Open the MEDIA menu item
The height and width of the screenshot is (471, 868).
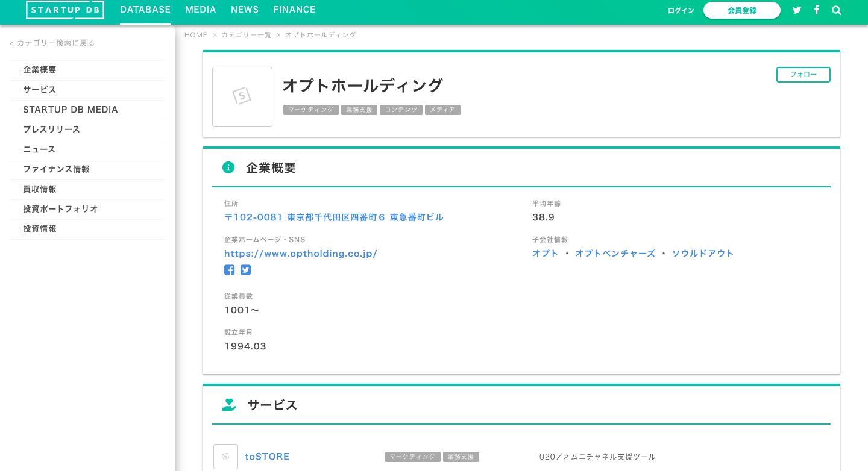coord(201,10)
